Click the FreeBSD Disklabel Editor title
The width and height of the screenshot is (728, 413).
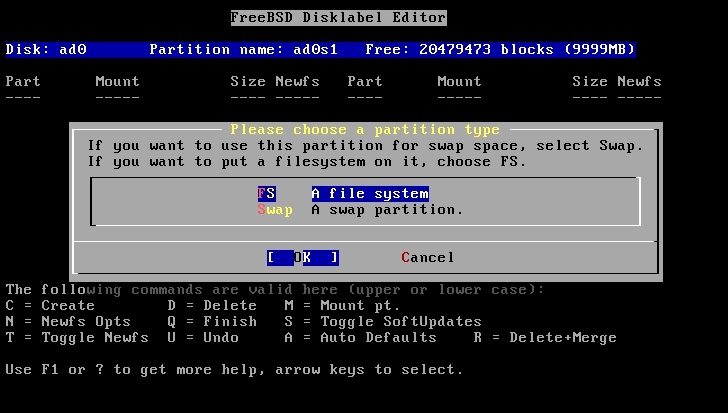coord(338,18)
